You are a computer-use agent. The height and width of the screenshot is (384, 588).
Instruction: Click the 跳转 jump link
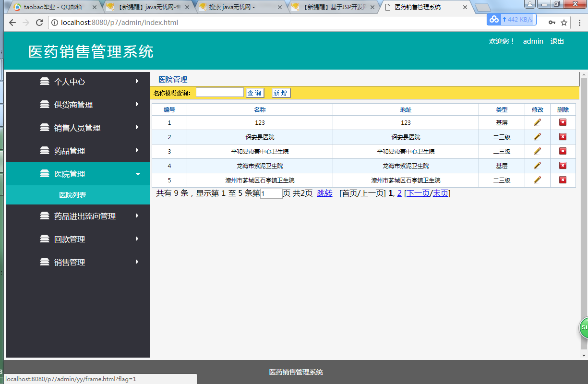[x=324, y=193]
